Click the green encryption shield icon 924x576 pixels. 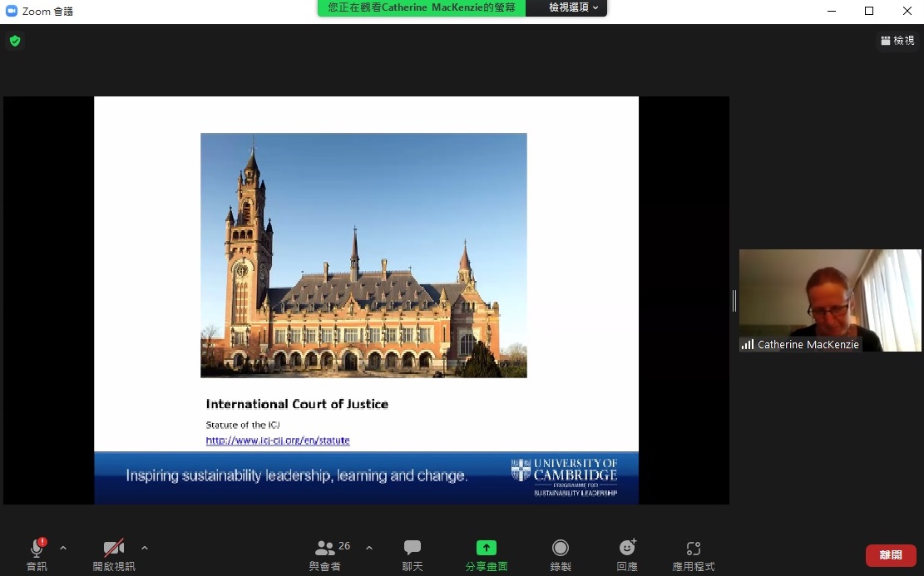[15, 41]
